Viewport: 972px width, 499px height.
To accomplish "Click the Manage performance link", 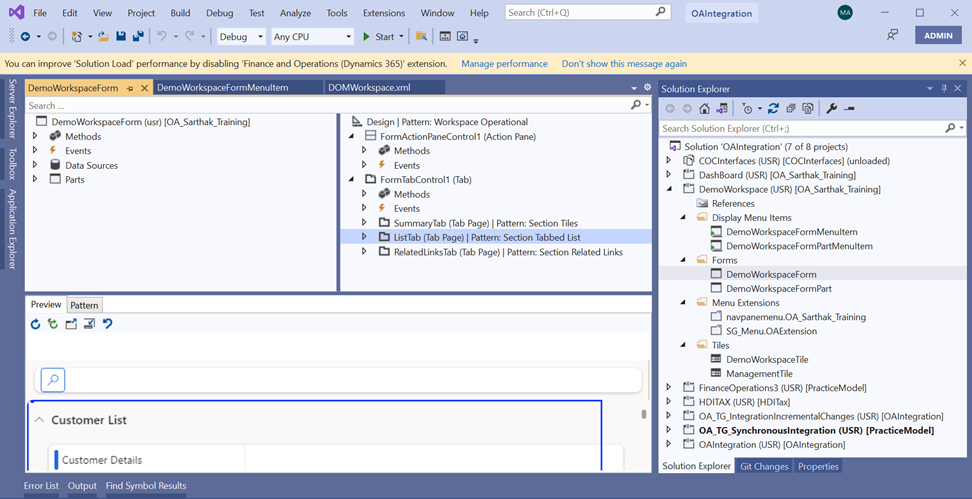I will point(505,63).
